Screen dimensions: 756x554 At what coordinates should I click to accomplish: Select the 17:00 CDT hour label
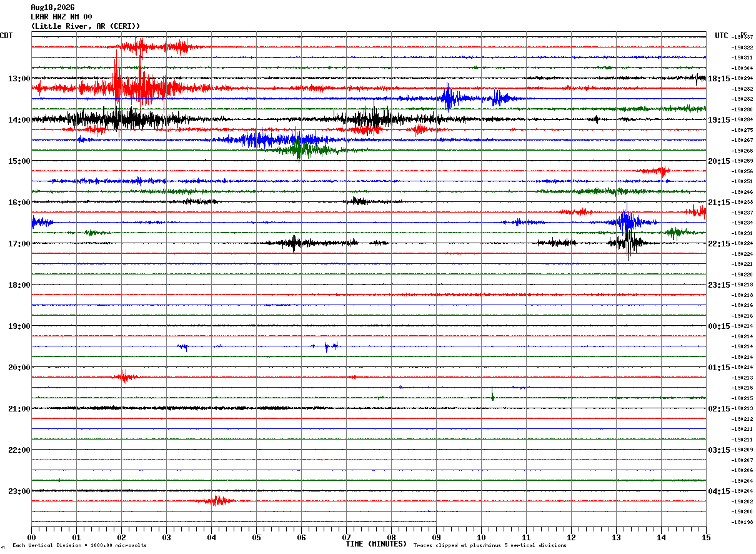pyautogui.click(x=19, y=244)
